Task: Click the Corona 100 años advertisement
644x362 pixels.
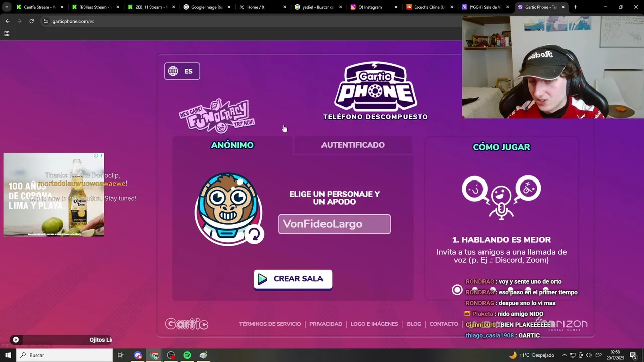Action: [x=54, y=195]
